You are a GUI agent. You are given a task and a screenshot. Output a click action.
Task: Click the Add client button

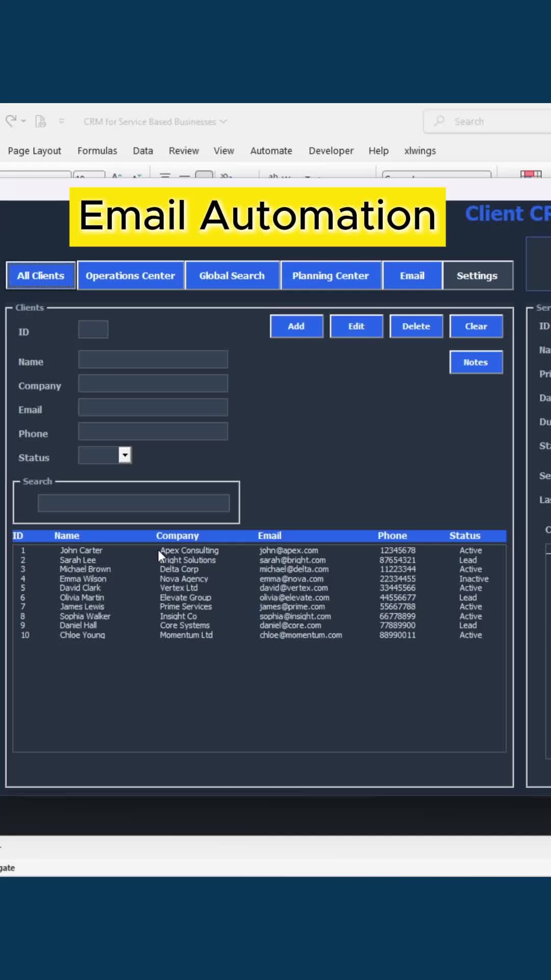[296, 326]
